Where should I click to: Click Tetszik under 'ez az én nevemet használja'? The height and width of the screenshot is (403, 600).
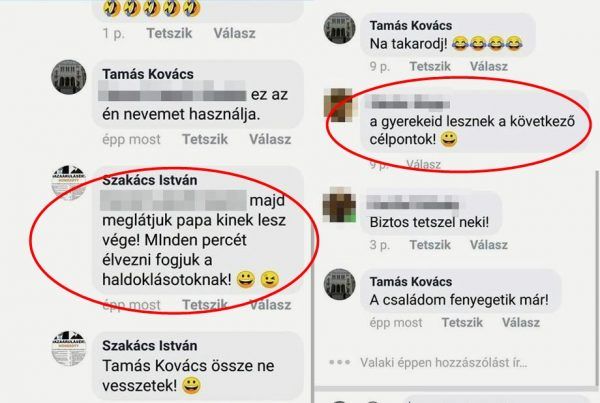[205, 139]
